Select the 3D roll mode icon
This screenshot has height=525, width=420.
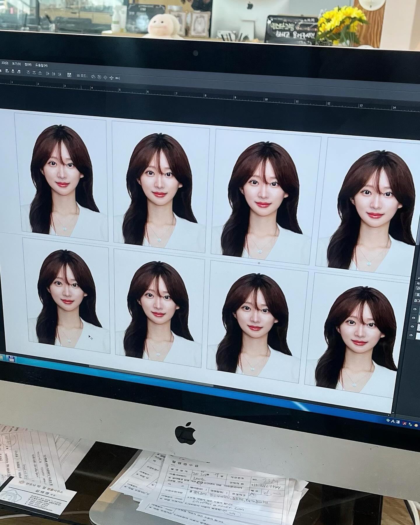99,77
